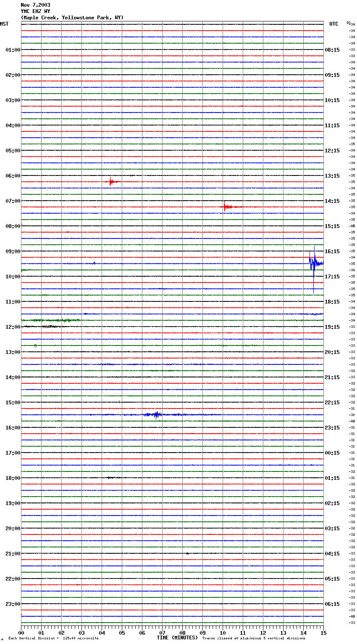Click the '11:15' UTC time label
Screen dimensions: 357x644
point(332,126)
